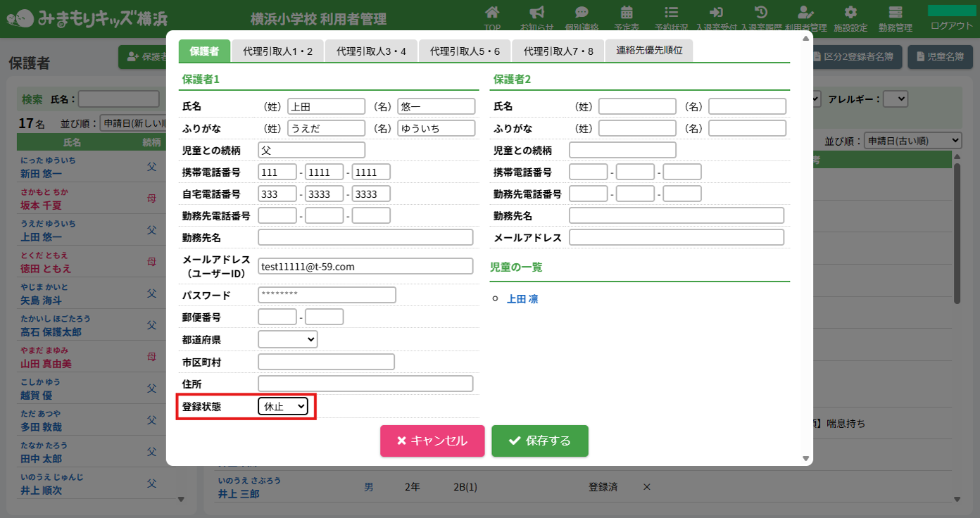Click the 保存する button

tap(540, 441)
